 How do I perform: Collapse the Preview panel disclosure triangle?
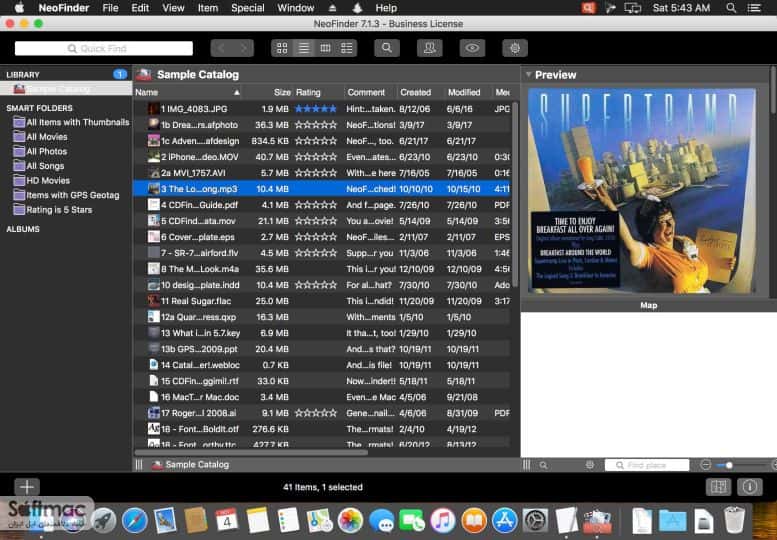coord(528,75)
